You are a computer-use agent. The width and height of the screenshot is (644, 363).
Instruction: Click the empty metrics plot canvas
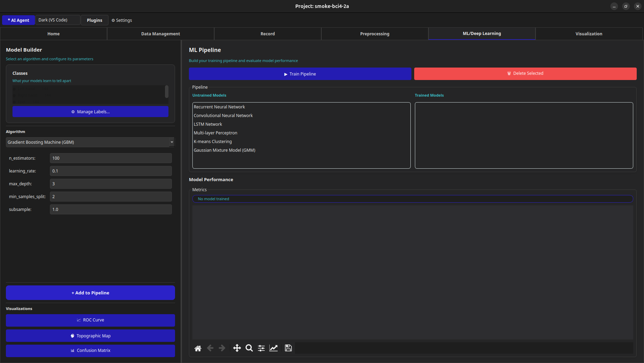[412, 273]
